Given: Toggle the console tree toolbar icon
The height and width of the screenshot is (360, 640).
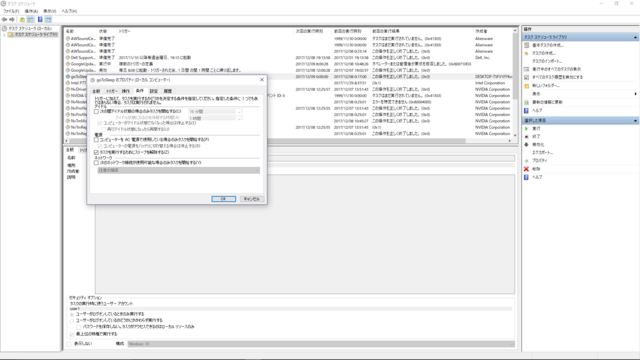Looking at the screenshot, I should (30, 20).
